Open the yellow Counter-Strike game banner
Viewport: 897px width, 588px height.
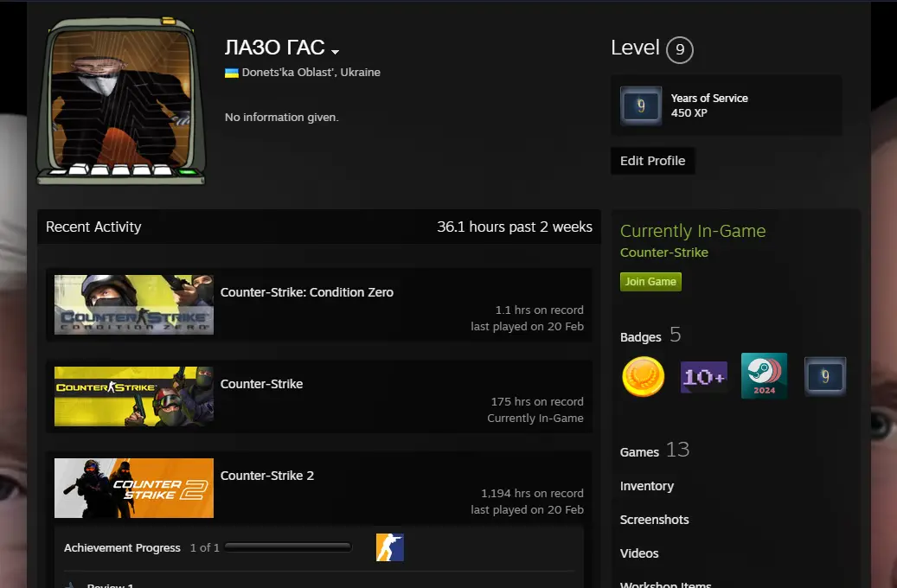134,396
